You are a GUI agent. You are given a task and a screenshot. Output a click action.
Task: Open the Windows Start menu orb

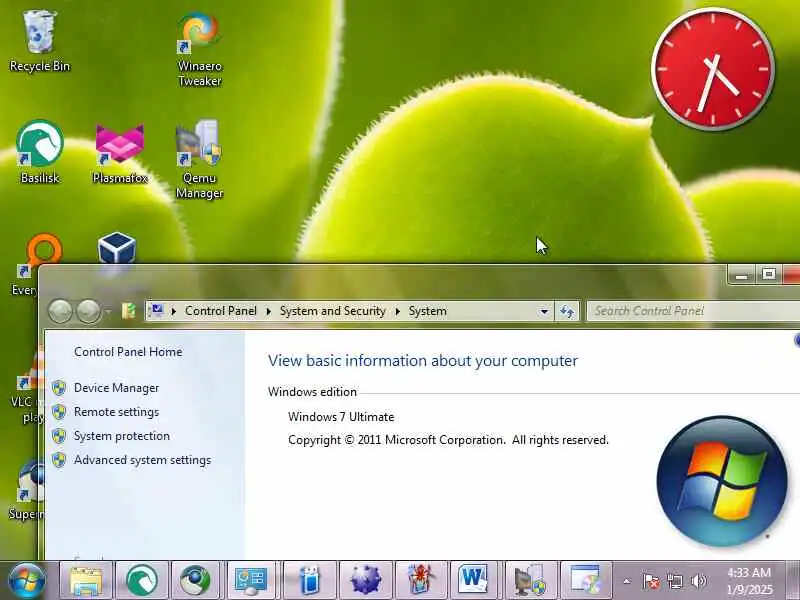pos(26,581)
